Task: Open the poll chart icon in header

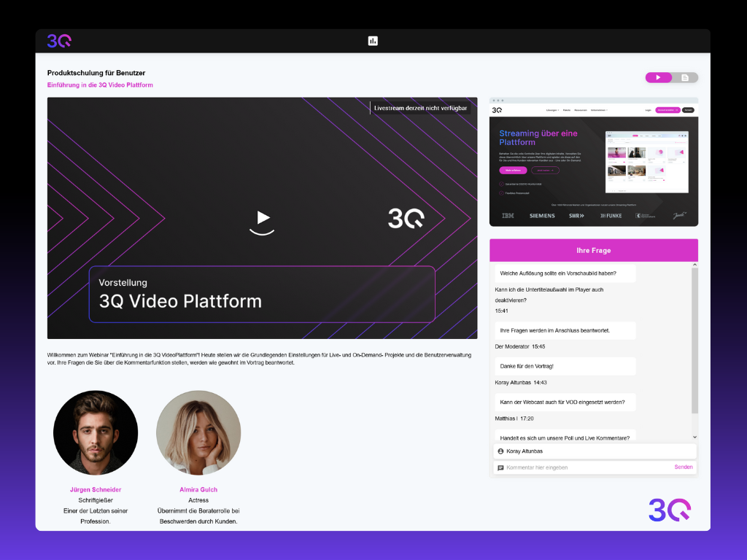Action: [373, 41]
